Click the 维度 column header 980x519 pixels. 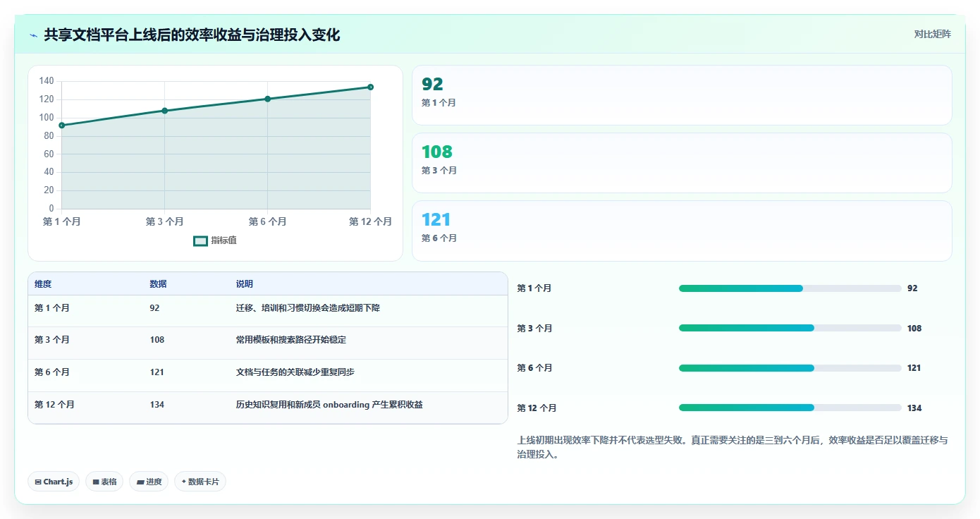43,284
